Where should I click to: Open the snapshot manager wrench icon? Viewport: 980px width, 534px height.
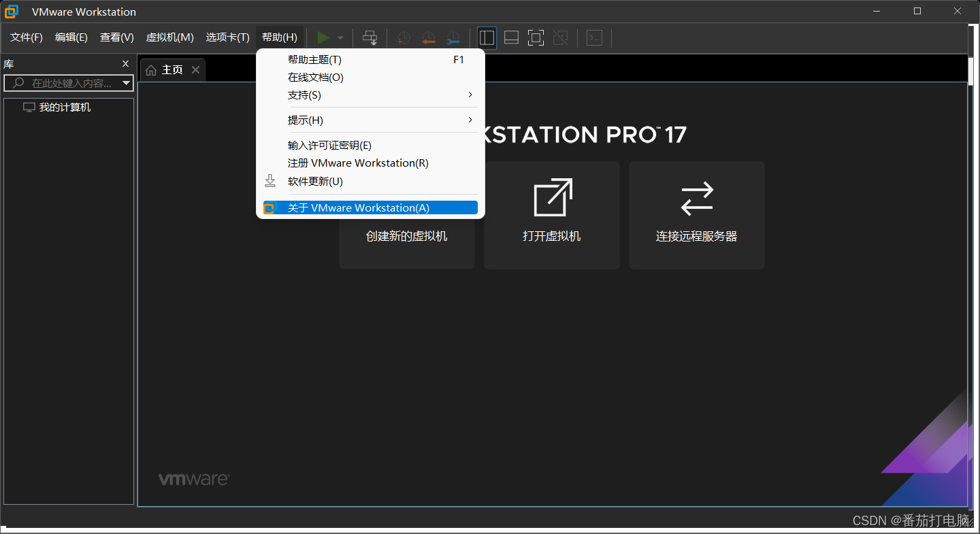453,38
